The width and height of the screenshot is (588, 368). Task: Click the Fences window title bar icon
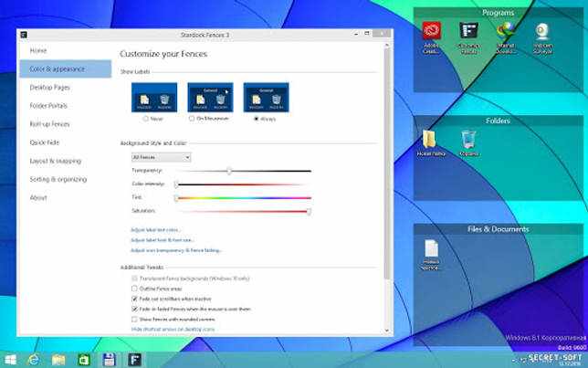click(24, 35)
